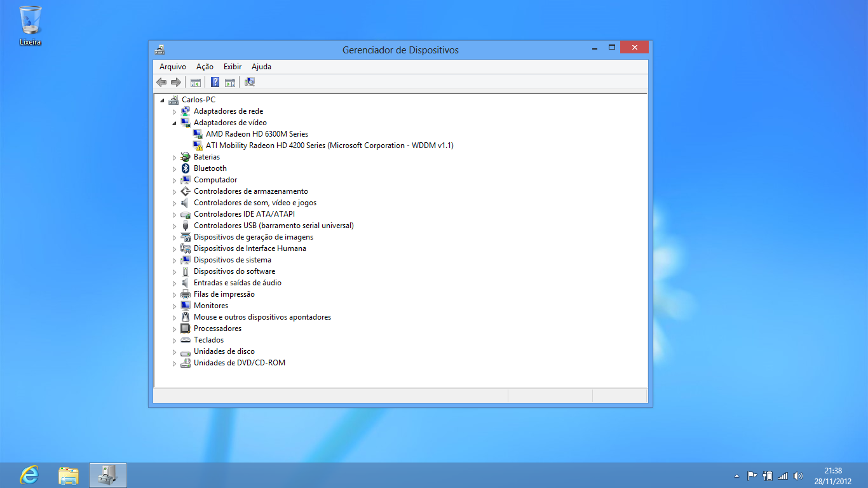Click the Unidades de DVD/CD-ROM drive icon
Viewport: 868px width, 488px height.
[x=186, y=363]
